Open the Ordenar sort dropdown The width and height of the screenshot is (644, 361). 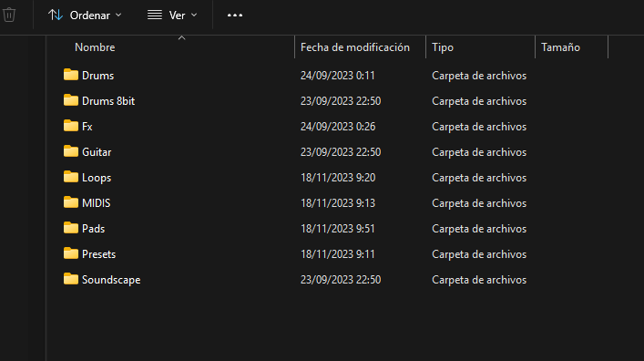(85, 15)
